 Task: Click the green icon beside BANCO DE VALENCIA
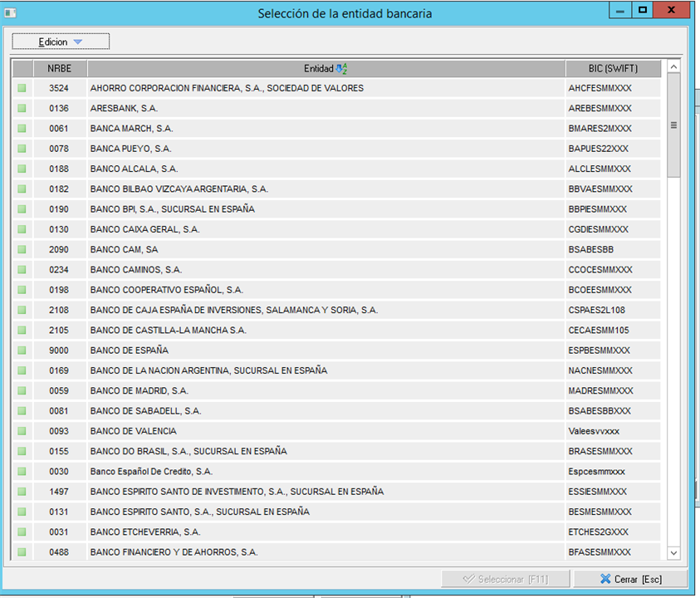click(x=22, y=431)
